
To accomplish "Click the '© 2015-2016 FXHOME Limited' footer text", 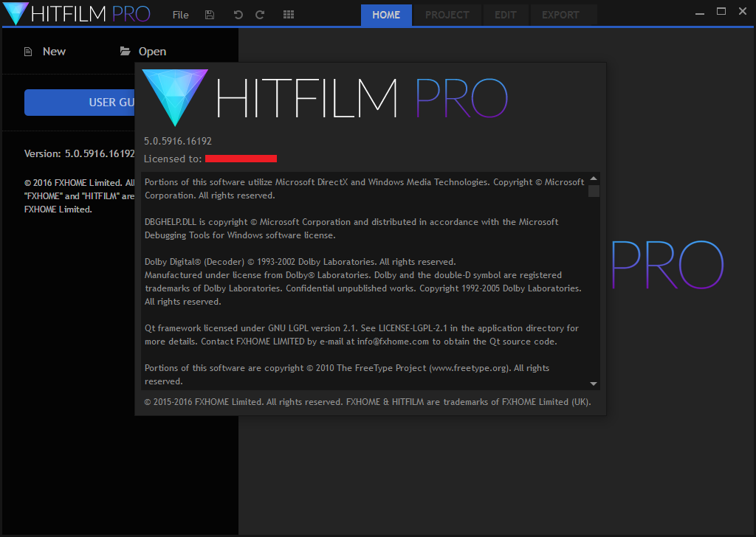I will point(368,402).
